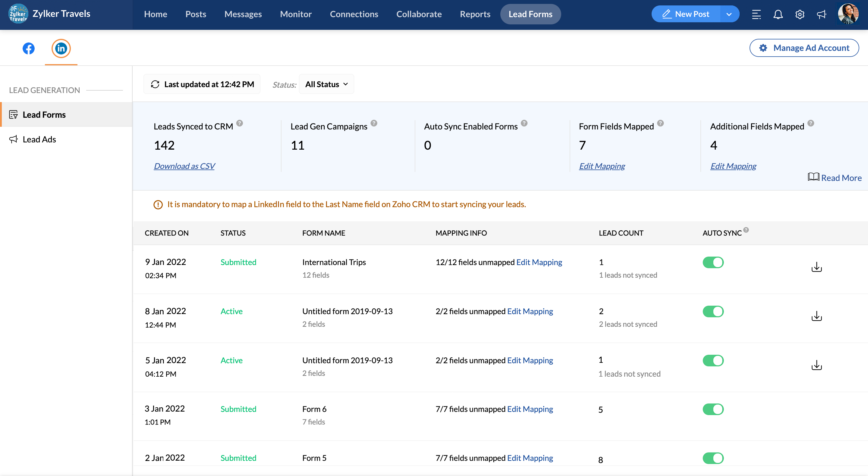This screenshot has height=476, width=868.
Task: Open the settings gear in top bar
Action: point(800,14)
